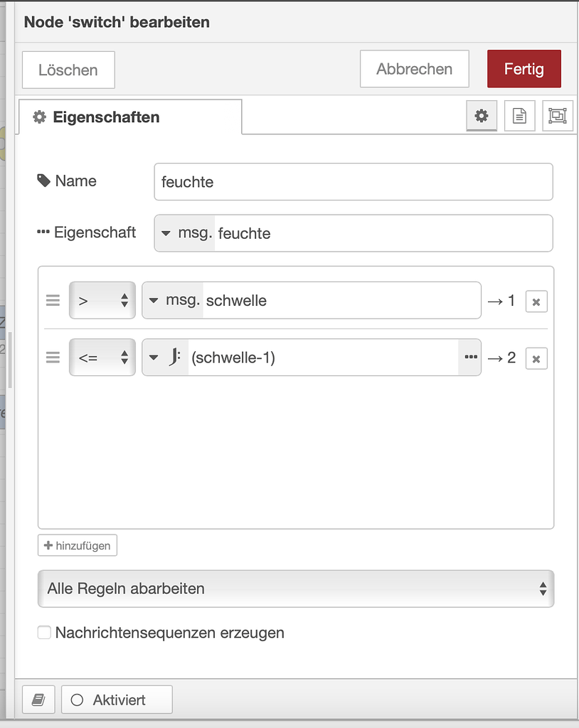This screenshot has width=579, height=728.
Task: Open the node appearance settings icon
Action: tap(558, 115)
